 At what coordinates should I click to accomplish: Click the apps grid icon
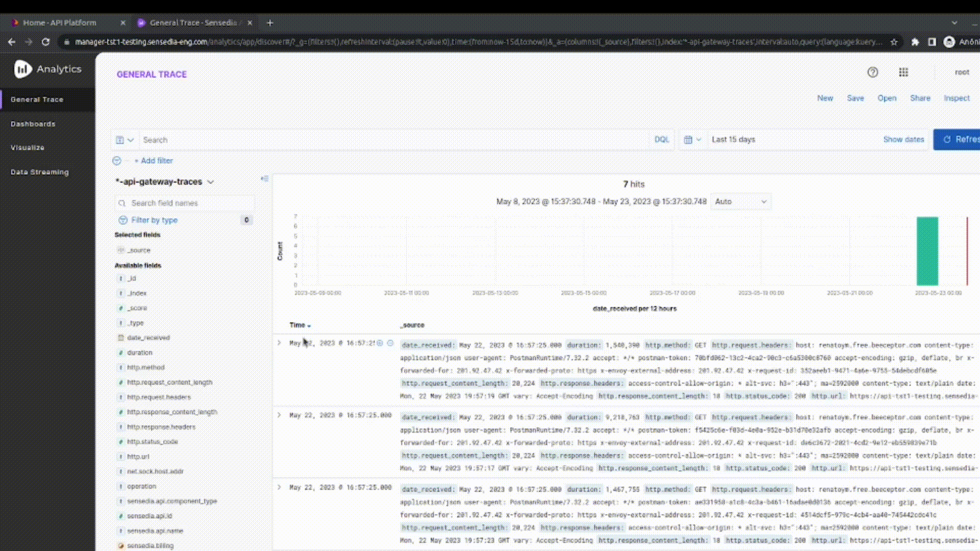click(x=903, y=72)
